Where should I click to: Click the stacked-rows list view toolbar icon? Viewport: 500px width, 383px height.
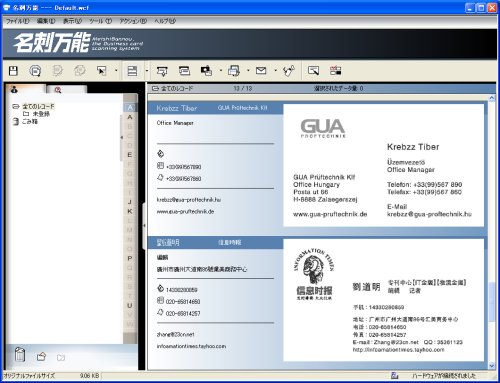tap(132, 71)
